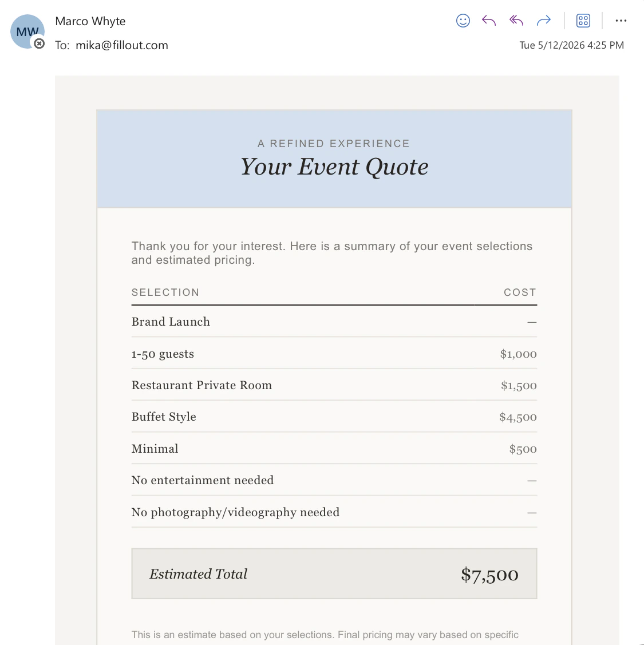Click the Brand Launch row

point(334,322)
